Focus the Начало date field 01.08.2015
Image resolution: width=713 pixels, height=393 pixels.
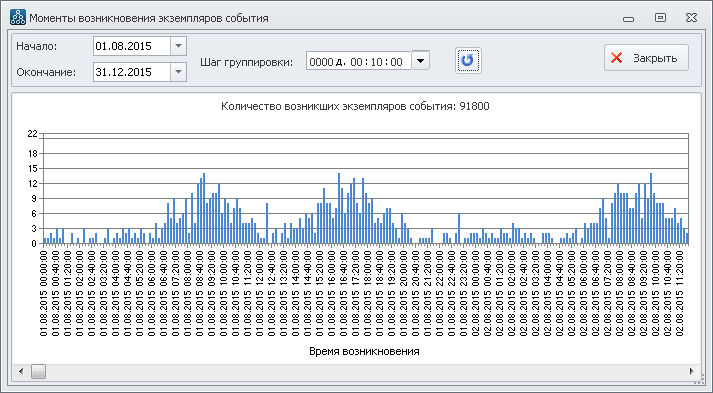132,46
